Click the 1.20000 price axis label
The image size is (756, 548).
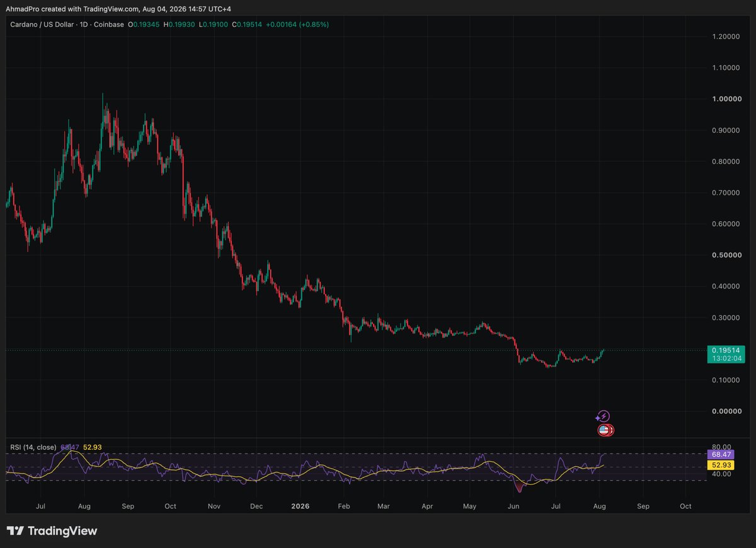coord(726,37)
